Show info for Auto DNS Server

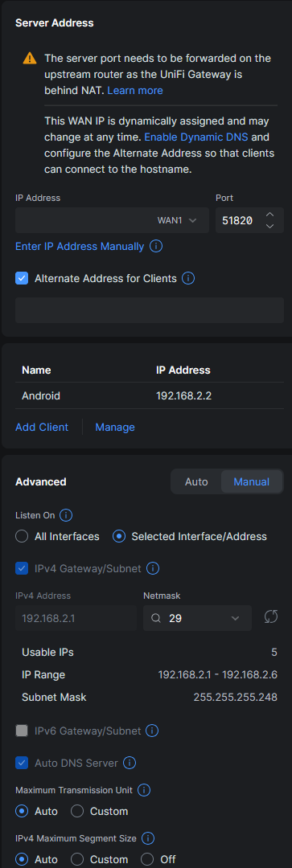coord(129,763)
